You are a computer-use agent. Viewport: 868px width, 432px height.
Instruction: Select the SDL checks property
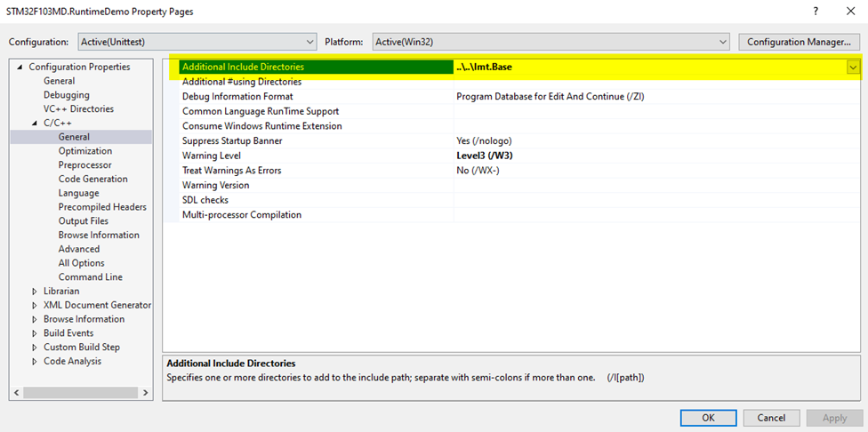317,200
